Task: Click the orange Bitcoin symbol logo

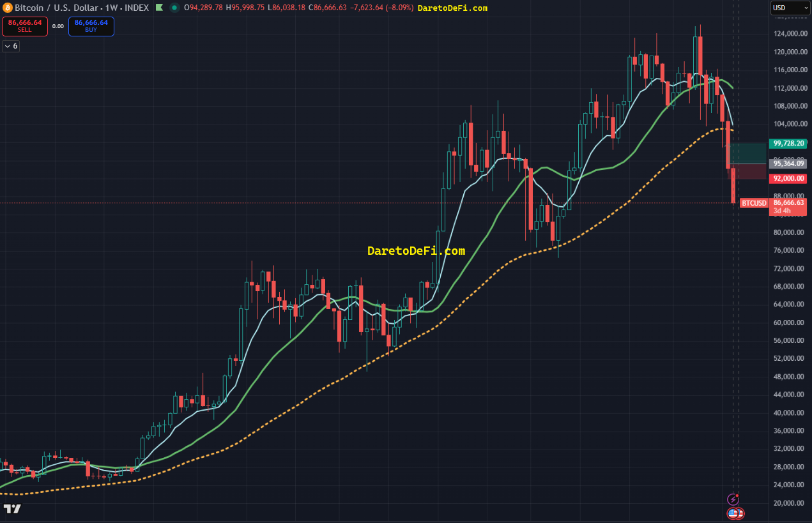Action: 7,8
